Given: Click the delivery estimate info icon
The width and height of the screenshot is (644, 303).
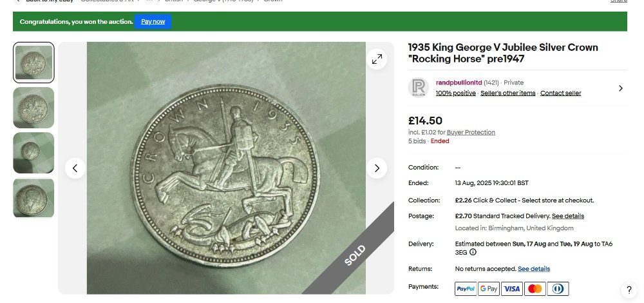Looking at the screenshot, I should point(473,252).
